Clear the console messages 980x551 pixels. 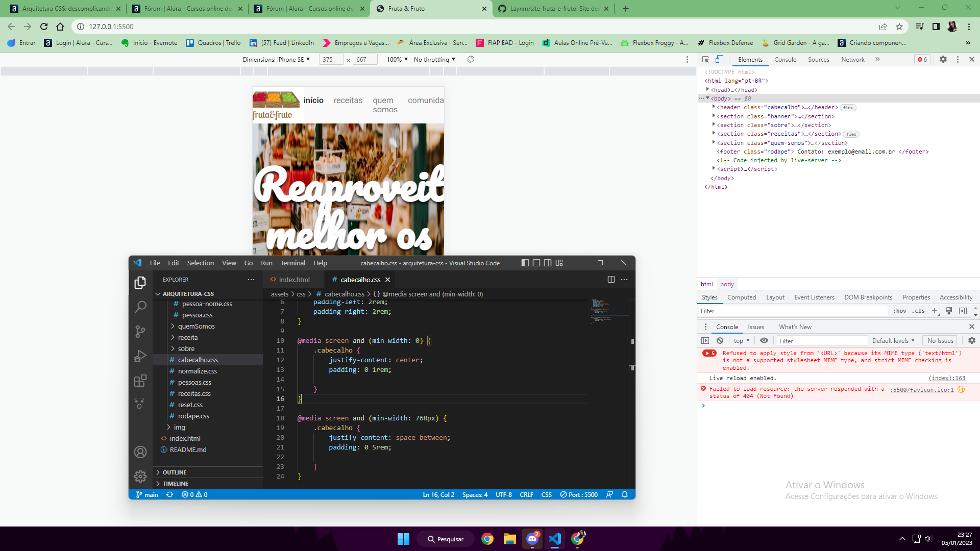tap(720, 341)
